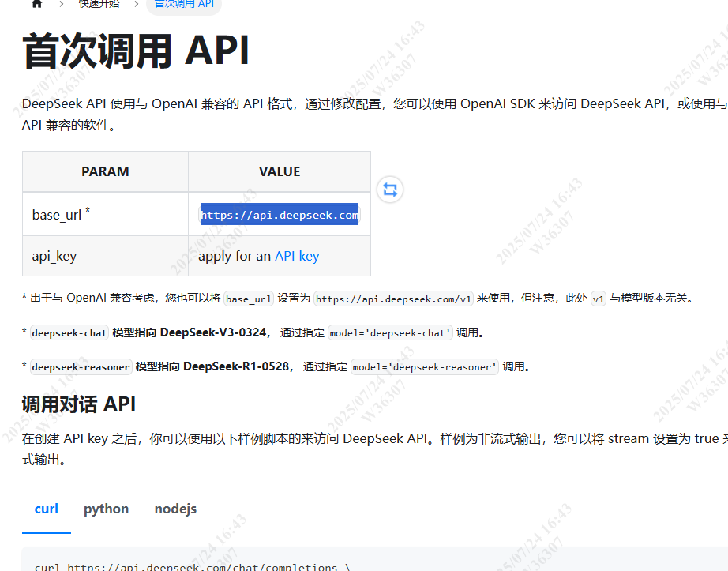Click the blue swap icon beside the table

[390, 190]
